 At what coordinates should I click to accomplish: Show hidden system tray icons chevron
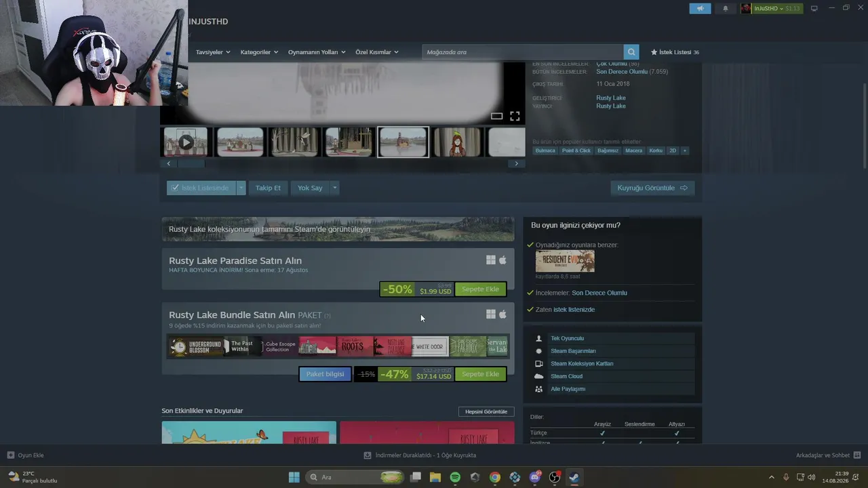point(771,477)
